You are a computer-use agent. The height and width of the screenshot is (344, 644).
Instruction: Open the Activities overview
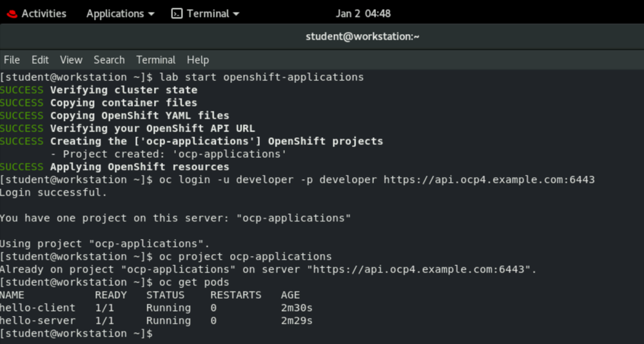(x=44, y=14)
